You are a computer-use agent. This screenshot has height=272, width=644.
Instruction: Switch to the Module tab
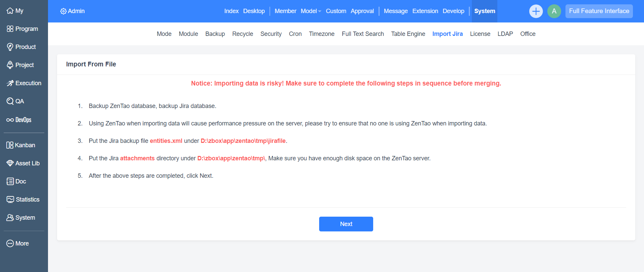tap(188, 34)
